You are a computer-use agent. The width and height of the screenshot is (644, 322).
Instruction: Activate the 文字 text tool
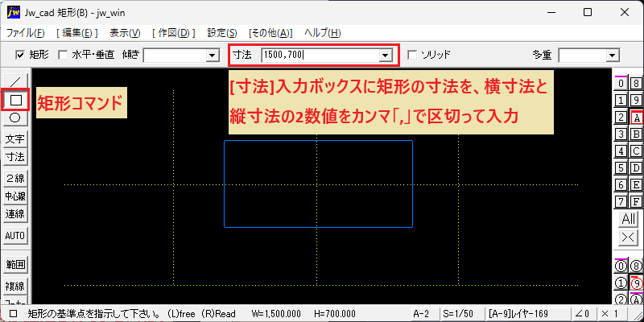(x=15, y=139)
